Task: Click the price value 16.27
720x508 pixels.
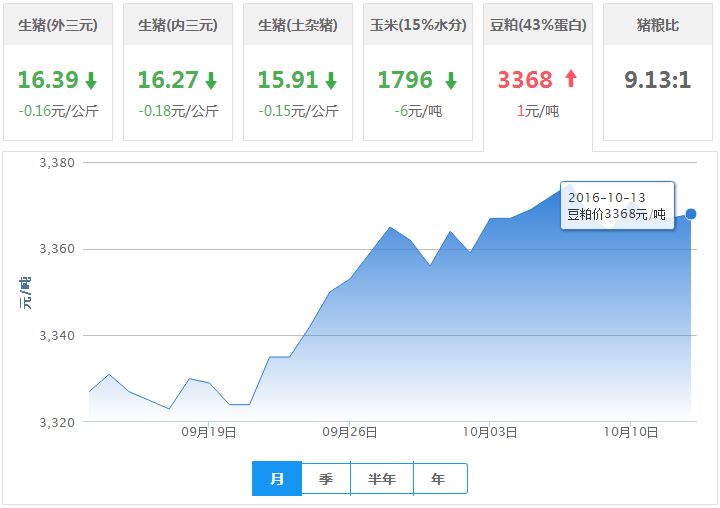Action: (x=168, y=80)
